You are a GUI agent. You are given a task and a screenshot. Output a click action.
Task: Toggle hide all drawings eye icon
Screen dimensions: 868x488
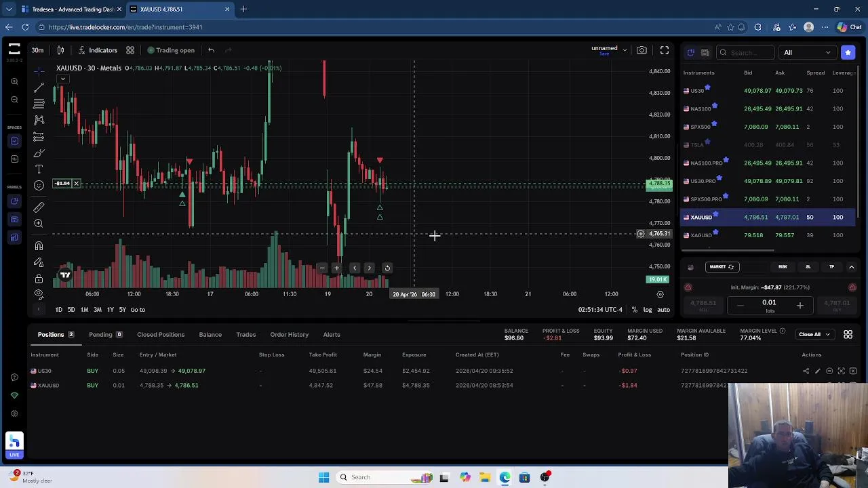39,294
